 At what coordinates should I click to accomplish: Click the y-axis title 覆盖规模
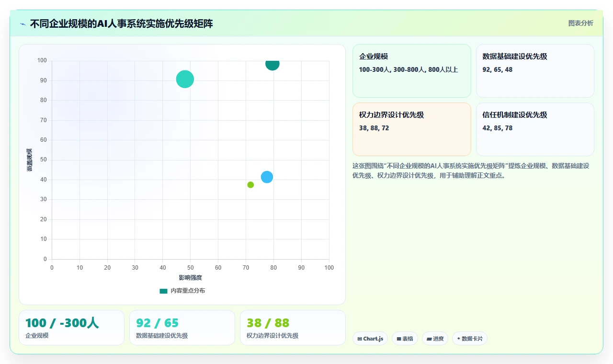[30, 160]
